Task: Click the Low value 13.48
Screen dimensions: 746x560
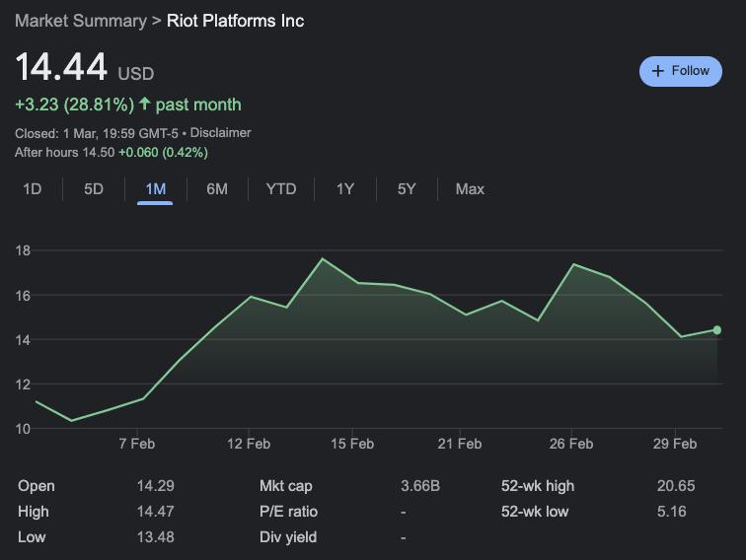Action: point(156,537)
